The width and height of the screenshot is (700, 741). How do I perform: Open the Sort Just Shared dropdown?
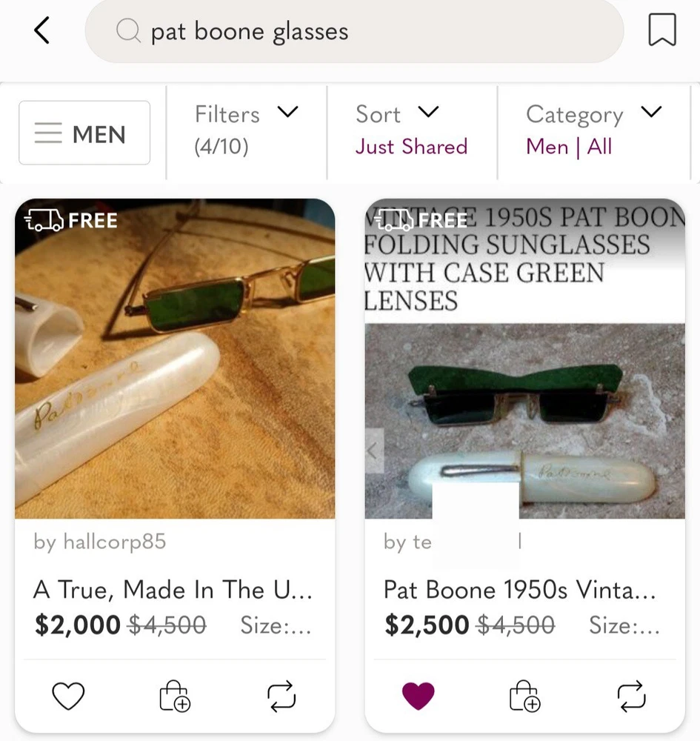pos(411,130)
